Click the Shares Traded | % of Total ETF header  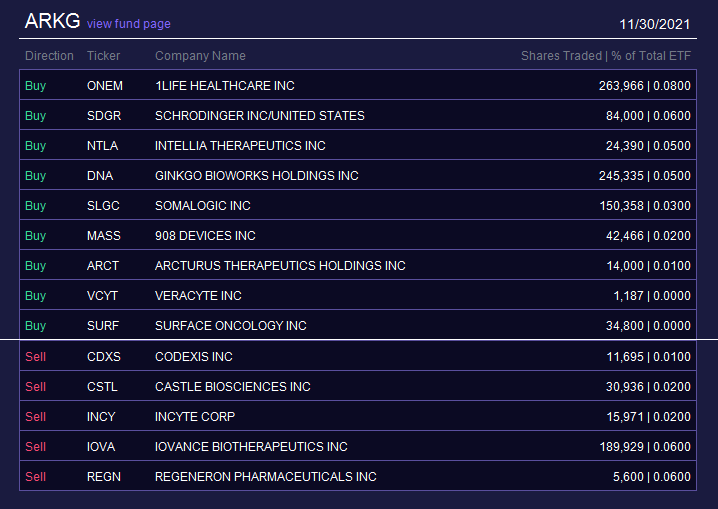pyautogui.click(x=606, y=56)
